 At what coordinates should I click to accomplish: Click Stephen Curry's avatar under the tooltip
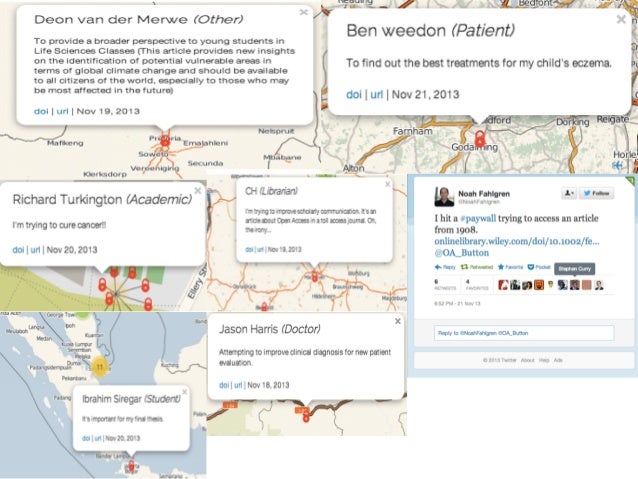(x=575, y=285)
